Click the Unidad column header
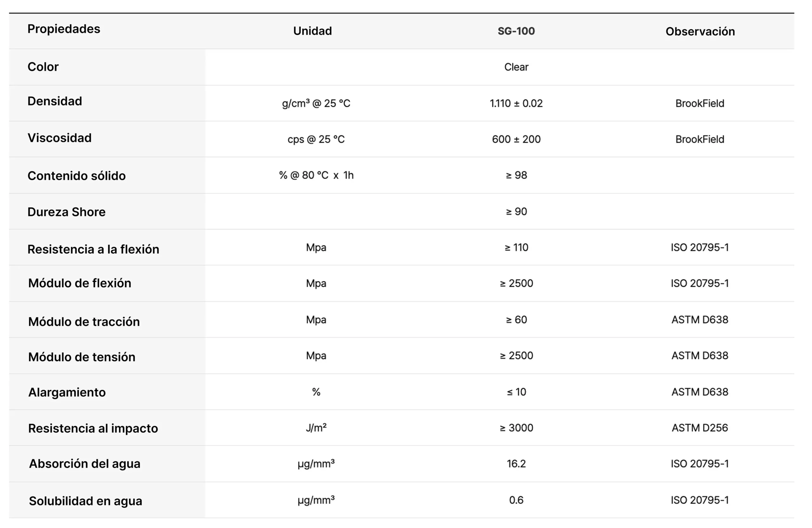812x528 pixels. tap(312, 31)
